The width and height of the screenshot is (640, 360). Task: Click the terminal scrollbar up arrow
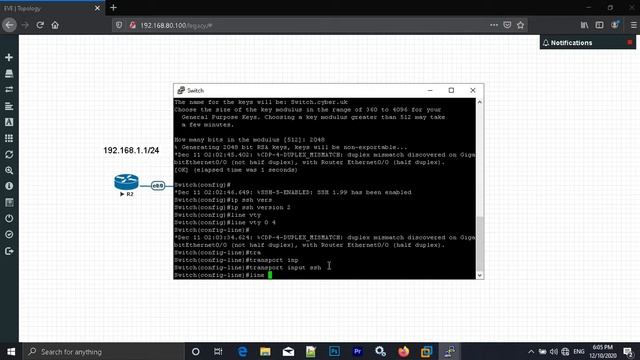(480, 102)
